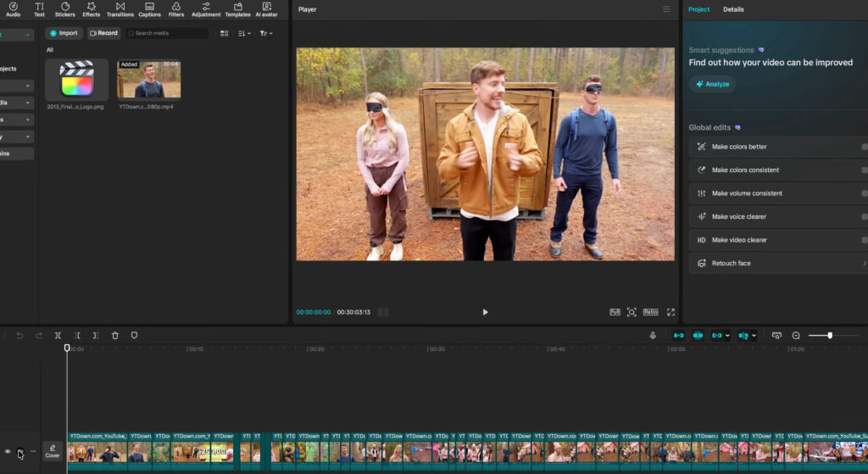Select the All media category
Screen dimensions: 868x474
point(50,50)
